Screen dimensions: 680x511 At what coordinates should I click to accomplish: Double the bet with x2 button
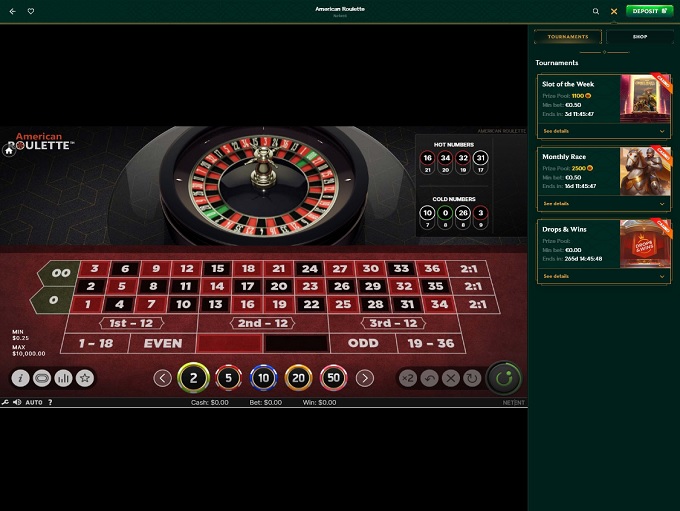pos(408,378)
